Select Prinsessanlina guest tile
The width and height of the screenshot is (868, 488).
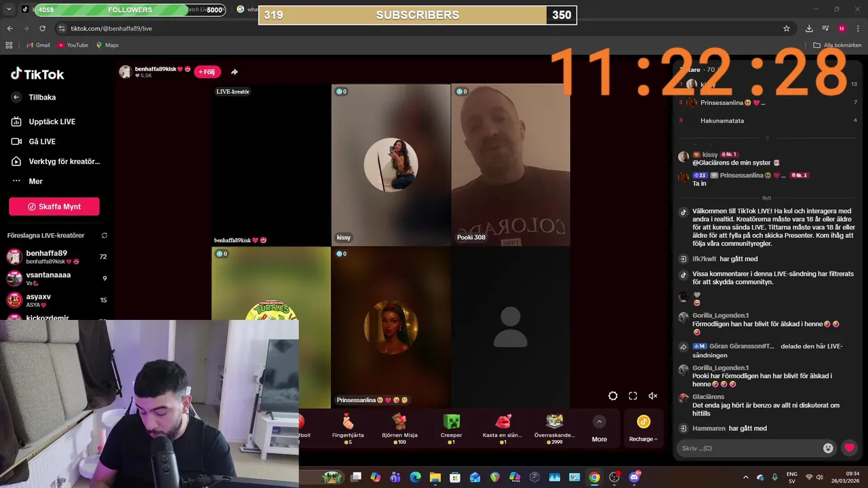(x=391, y=327)
